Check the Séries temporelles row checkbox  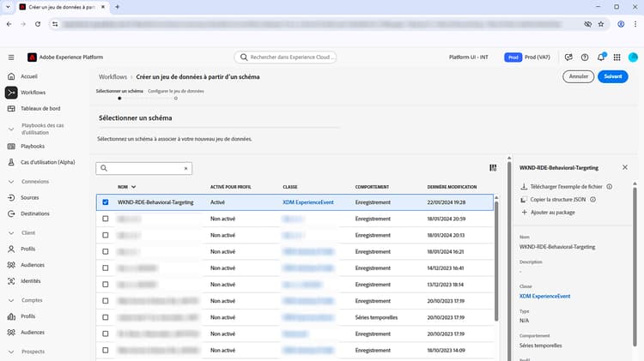click(106, 317)
